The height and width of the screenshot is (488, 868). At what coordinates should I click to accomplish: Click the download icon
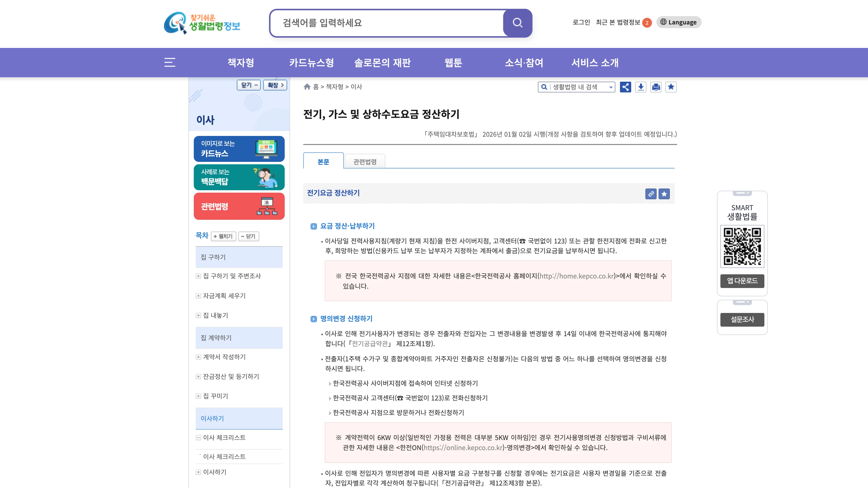click(640, 87)
